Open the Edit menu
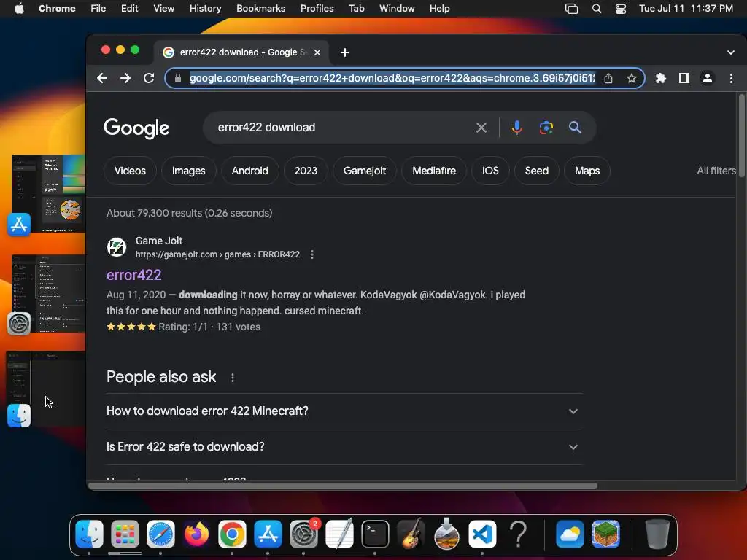Image resolution: width=747 pixels, height=560 pixels. tap(130, 9)
